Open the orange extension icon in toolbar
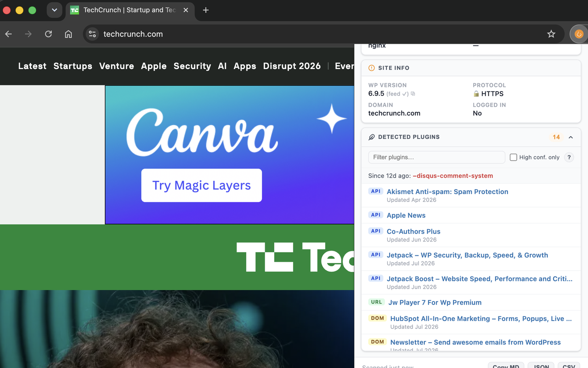The width and height of the screenshot is (588, 368). click(x=579, y=34)
